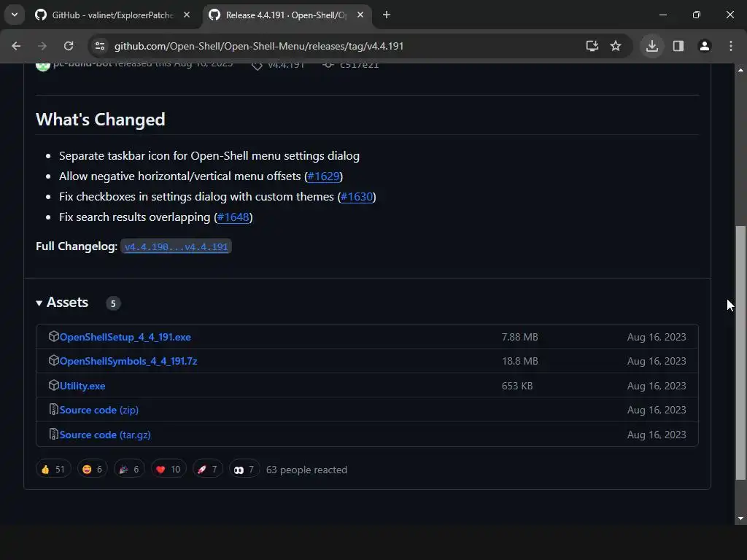
Task: Close the Release 4.4.191 tab
Action: coord(360,15)
